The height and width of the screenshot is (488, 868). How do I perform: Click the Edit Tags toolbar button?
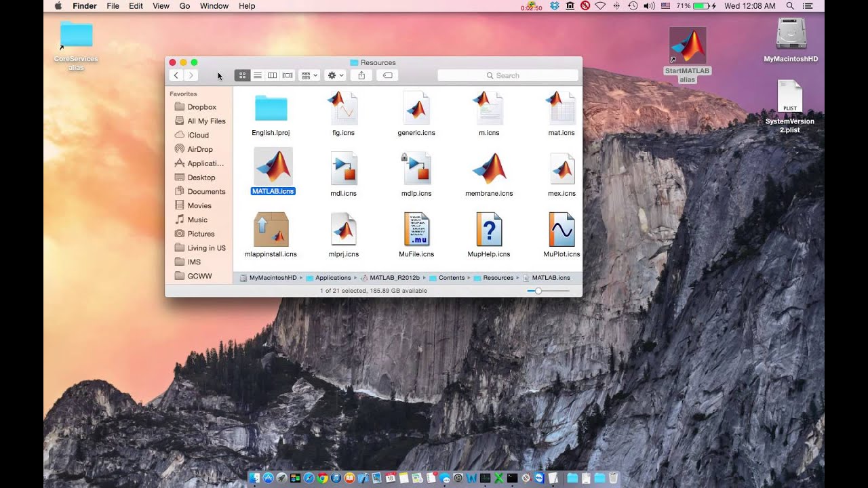[x=387, y=75]
